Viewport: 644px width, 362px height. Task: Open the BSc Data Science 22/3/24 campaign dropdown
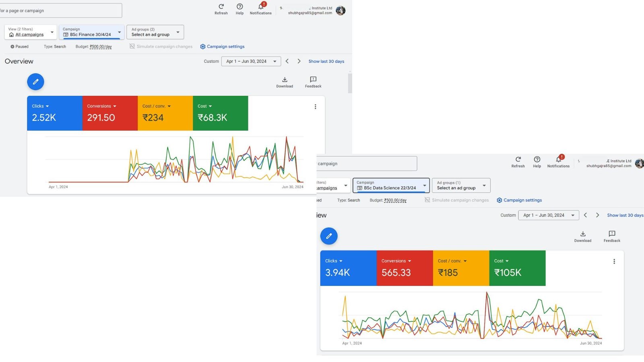click(391, 185)
